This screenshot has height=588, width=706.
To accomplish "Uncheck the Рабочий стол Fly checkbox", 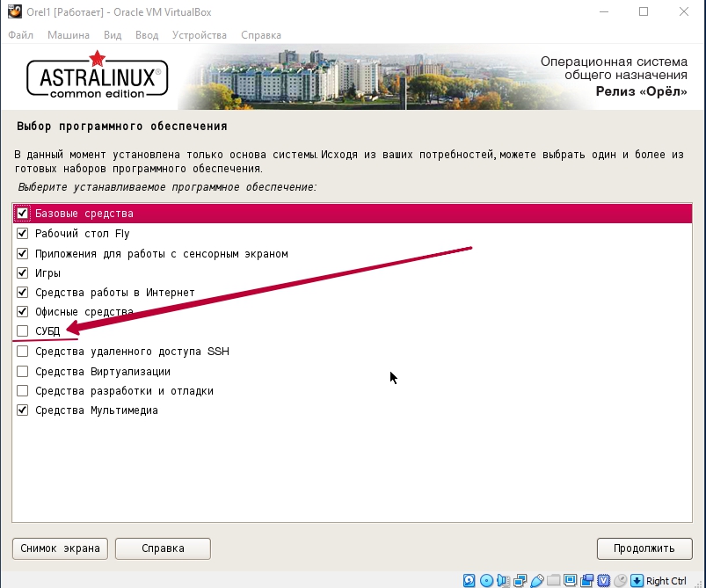I will click(22, 233).
